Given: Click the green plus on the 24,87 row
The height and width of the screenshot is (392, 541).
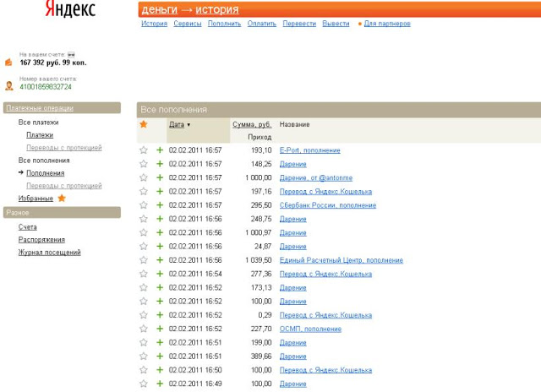Looking at the screenshot, I should (160, 246).
